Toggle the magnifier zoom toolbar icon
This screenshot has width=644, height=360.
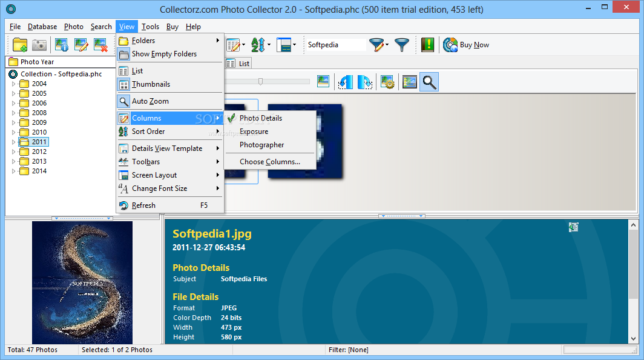429,82
